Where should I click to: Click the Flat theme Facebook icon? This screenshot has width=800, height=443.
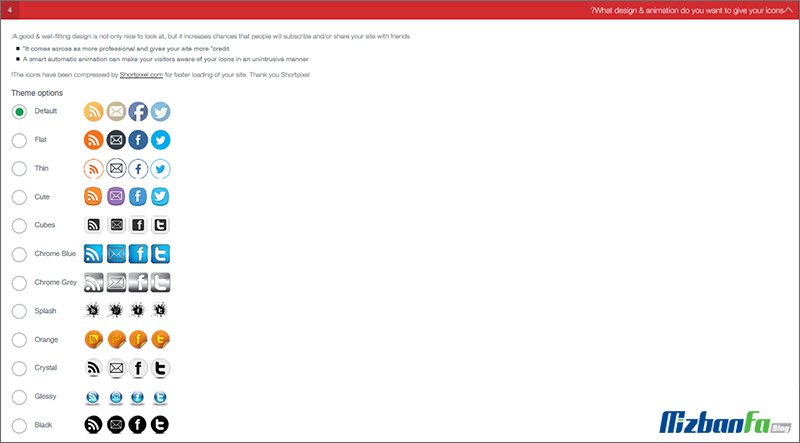point(138,140)
